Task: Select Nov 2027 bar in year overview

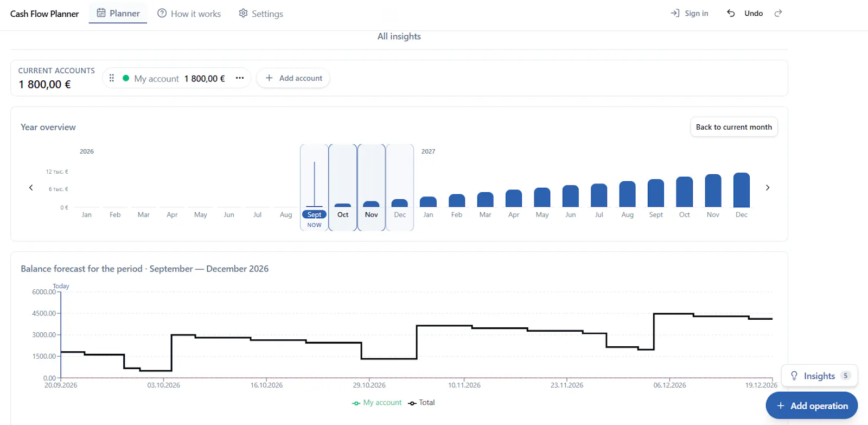Action: click(x=713, y=191)
